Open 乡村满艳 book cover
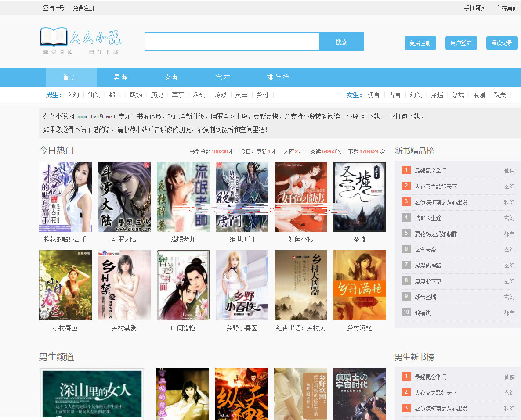The image size is (521, 420). [359, 285]
